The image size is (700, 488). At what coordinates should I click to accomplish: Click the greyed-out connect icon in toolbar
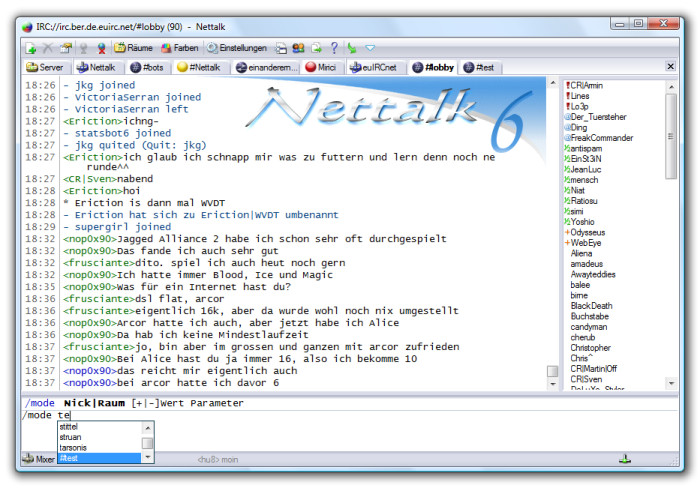(83, 48)
